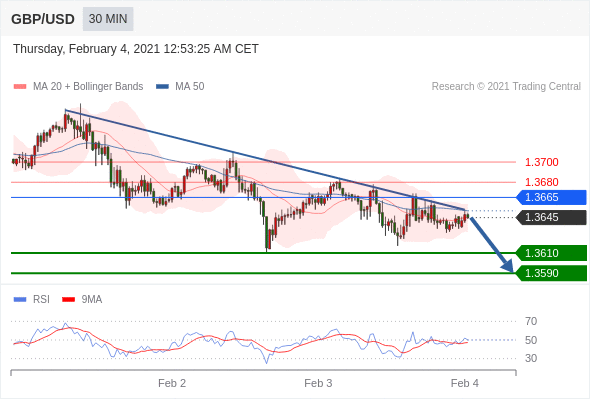
Task: Toggle the 9MA legend entry
Action: (82, 300)
